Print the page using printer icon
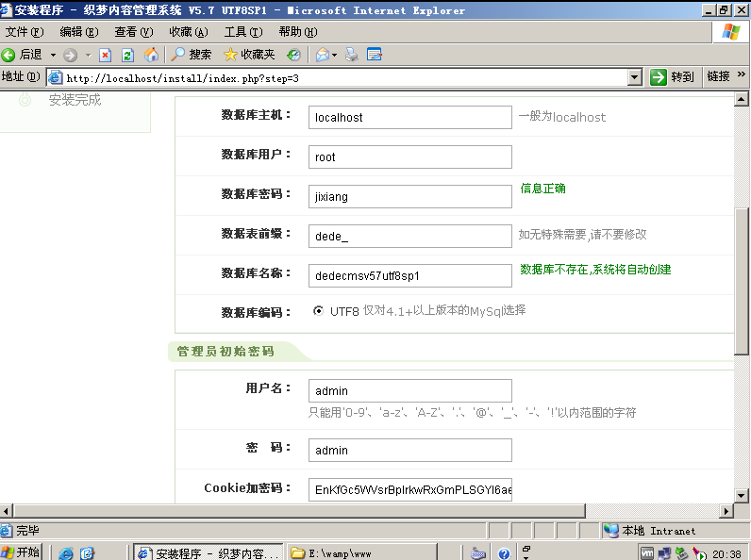751x560 pixels. coord(352,55)
